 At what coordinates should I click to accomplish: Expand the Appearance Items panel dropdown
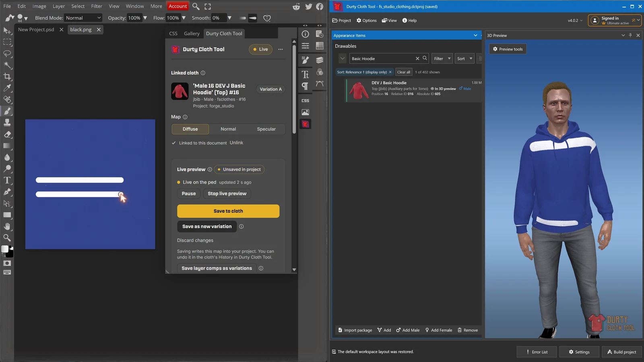click(475, 35)
